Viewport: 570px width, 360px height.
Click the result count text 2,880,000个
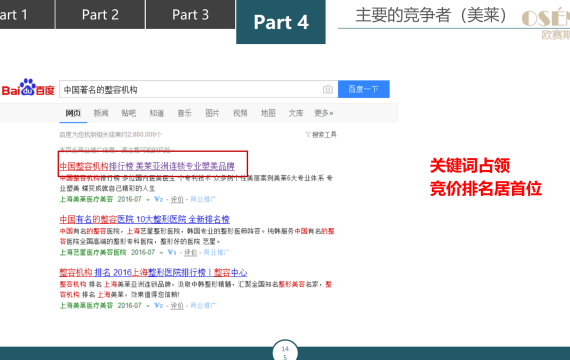coord(144,135)
